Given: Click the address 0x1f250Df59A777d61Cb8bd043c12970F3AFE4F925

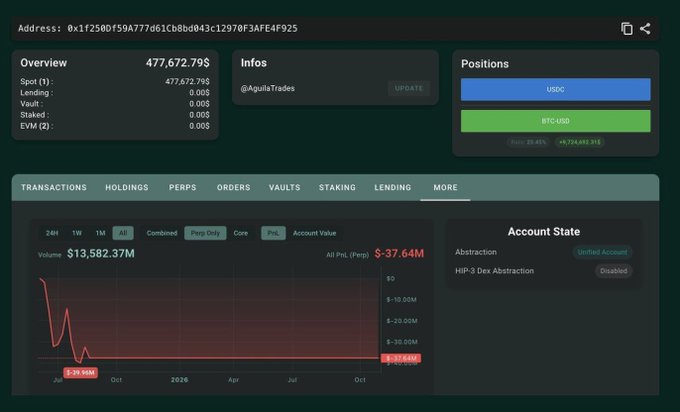Looking at the screenshot, I should (182, 29).
